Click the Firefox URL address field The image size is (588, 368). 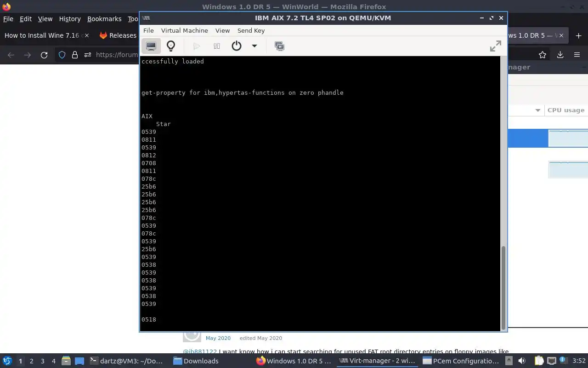[117, 55]
